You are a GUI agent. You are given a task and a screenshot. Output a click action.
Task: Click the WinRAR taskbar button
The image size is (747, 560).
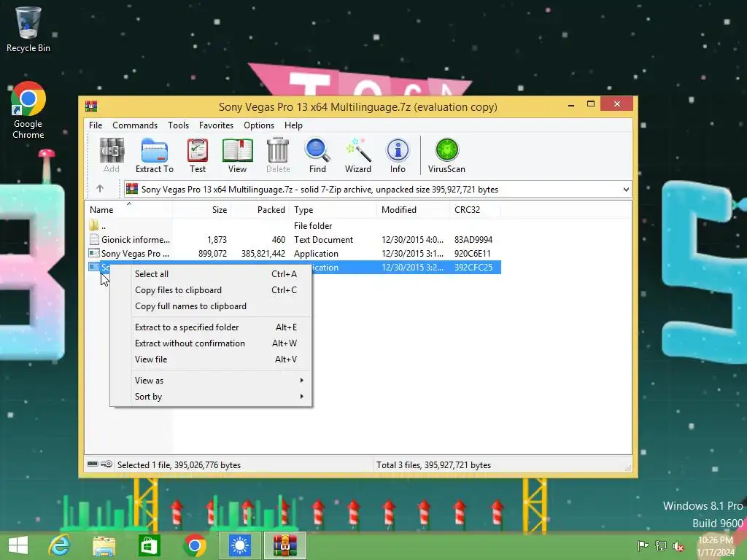pyautogui.click(x=285, y=545)
